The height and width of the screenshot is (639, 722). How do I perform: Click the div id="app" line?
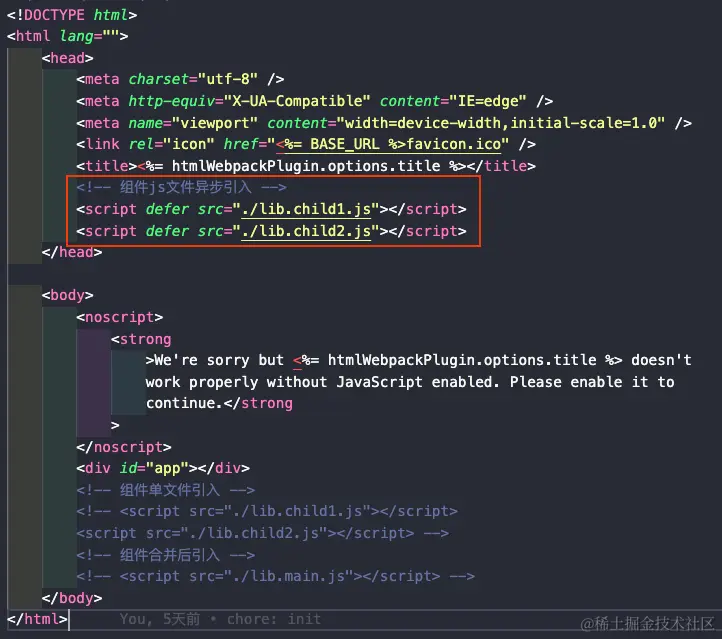pos(163,468)
